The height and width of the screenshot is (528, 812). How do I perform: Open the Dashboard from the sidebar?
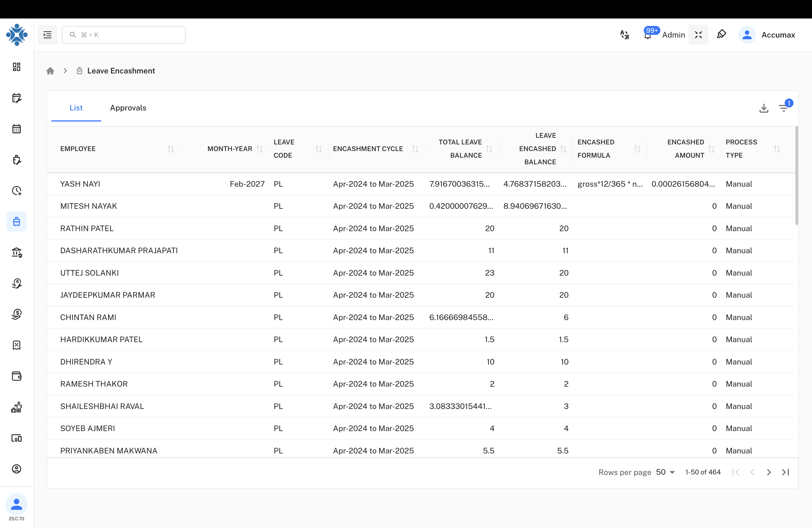16,67
